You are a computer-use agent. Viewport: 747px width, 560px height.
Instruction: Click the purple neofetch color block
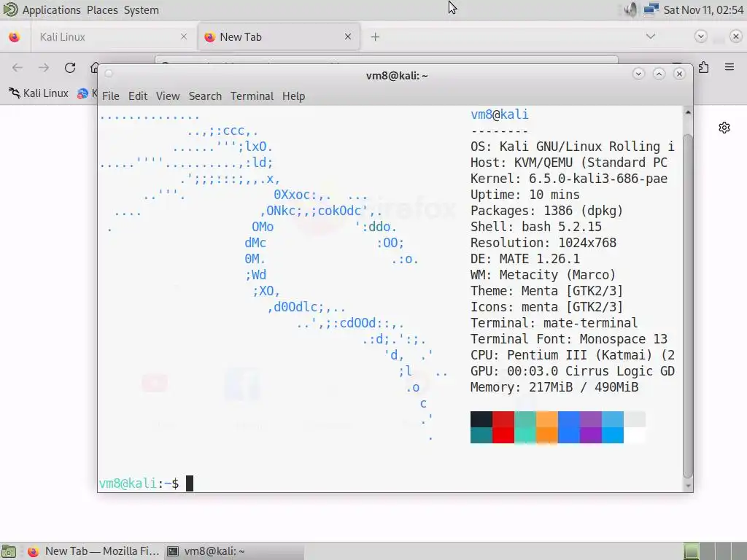click(591, 419)
